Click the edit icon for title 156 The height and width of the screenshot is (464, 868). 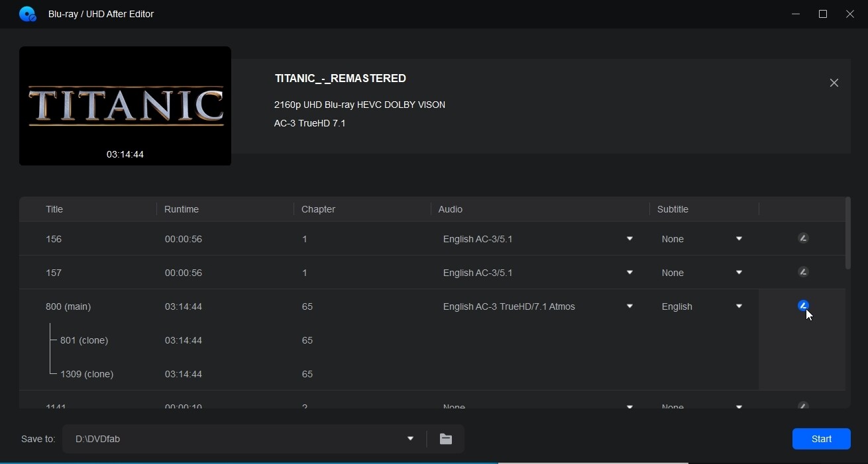click(x=803, y=238)
